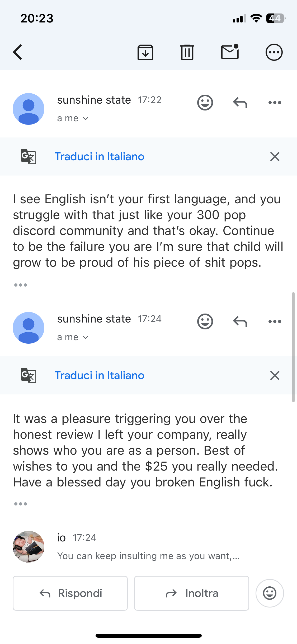
Task: Show trimmed content under the first message
Action: click(21, 285)
